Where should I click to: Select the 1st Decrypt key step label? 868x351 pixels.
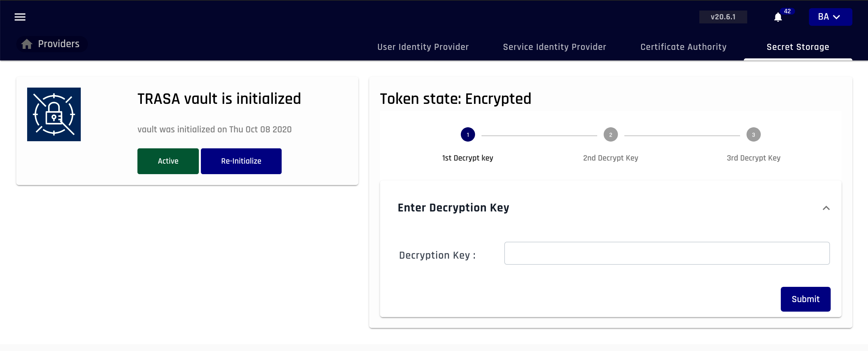(x=468, y=158)
